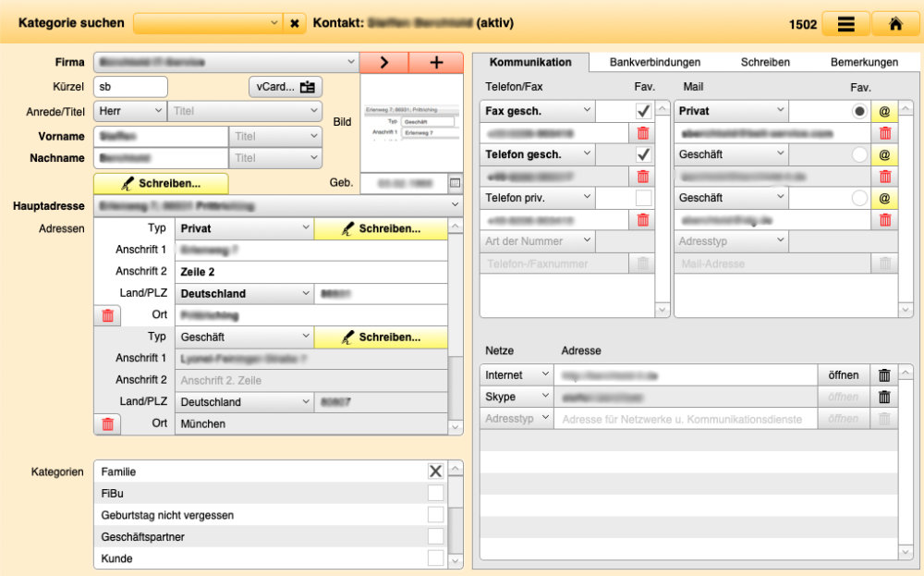Click the Kürzel input field
The width and height of the screenshot is (924, 576).
click(x=130, y=87)
